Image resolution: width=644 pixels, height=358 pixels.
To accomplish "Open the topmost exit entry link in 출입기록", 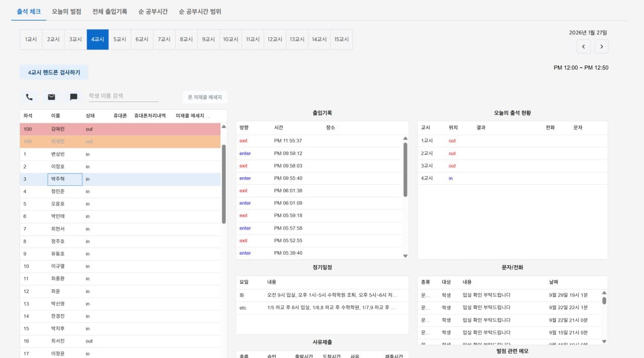I will 244,141.
